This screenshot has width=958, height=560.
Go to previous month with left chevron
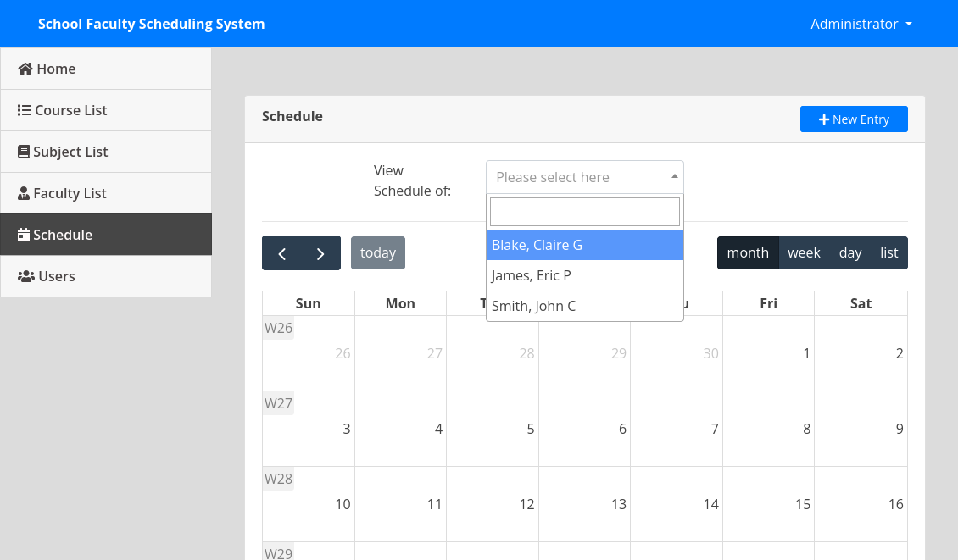(x=282, y=253)
